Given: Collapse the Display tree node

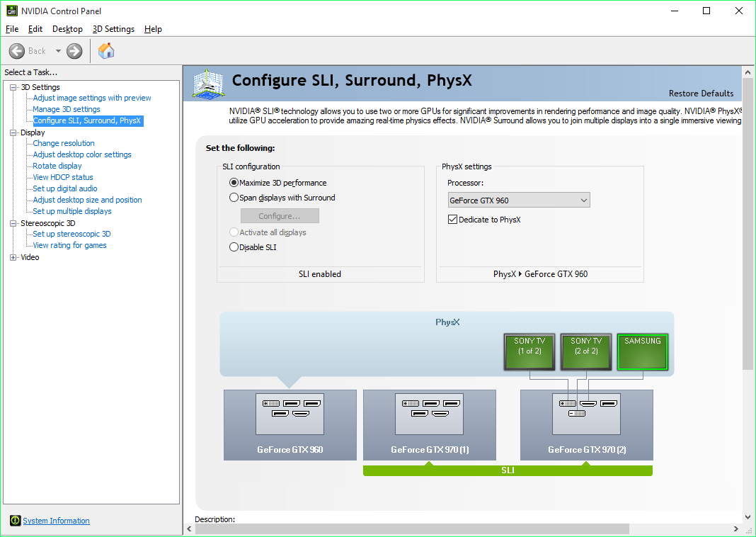Looking at the screenshot, I should [13, 132].
